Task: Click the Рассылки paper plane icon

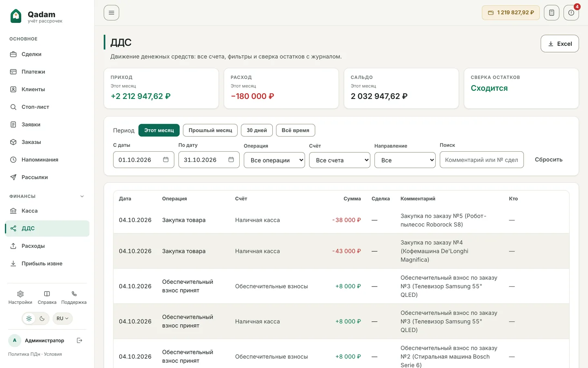Action: [13, 177]
